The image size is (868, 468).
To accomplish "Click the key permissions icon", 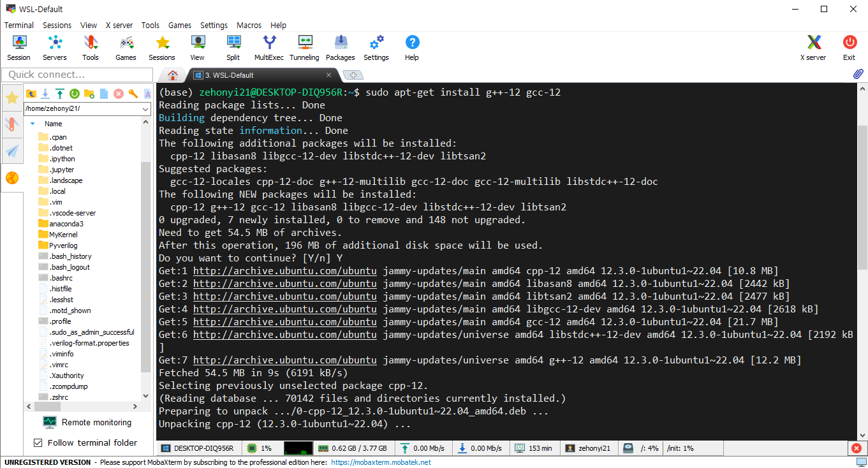I will pyautogui.click(x=133, y=94).
